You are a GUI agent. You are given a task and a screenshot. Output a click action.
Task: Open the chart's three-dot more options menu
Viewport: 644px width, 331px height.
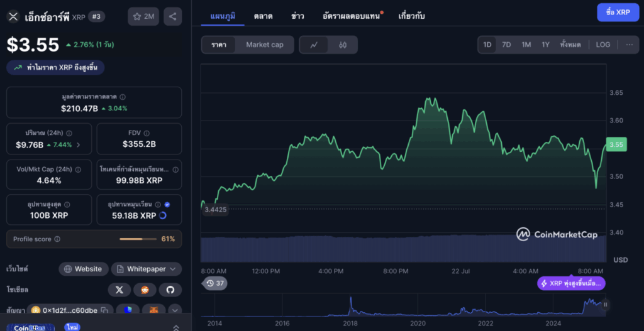pos(629,45)
